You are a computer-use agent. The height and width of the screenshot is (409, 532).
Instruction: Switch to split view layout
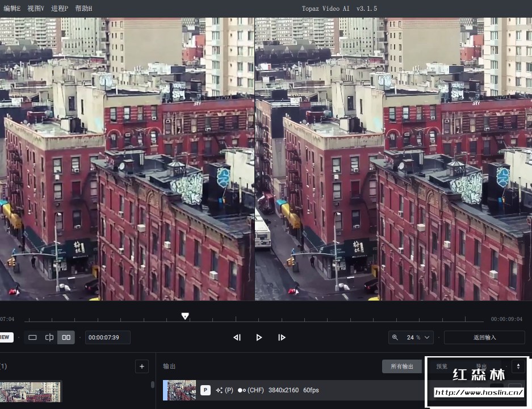[x=49, y=337]
